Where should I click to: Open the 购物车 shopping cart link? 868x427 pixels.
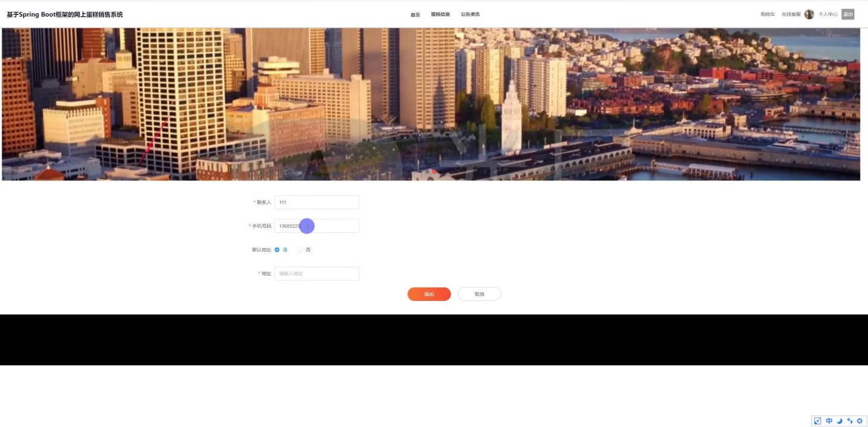pos(767,14)
